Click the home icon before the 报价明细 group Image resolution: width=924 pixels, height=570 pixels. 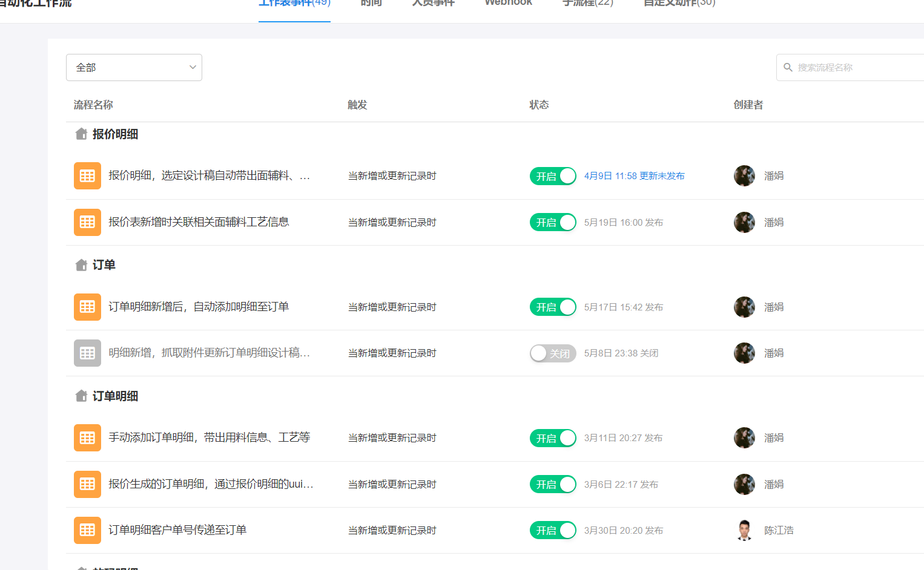pos(81,134)
